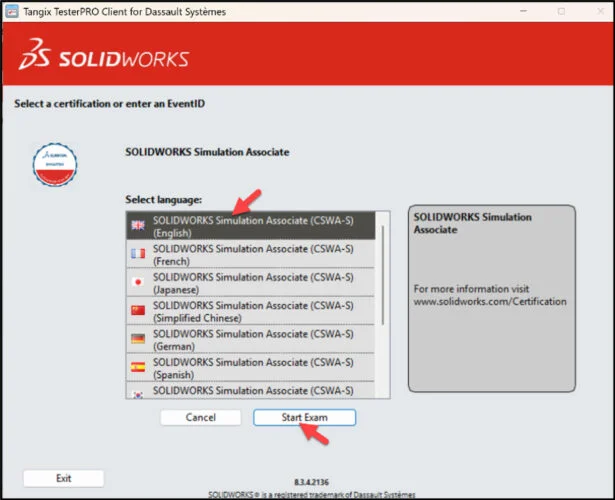
Task: Minimize the TesterPRO client window
Action: pyautogui.click(x=523, y=11)
